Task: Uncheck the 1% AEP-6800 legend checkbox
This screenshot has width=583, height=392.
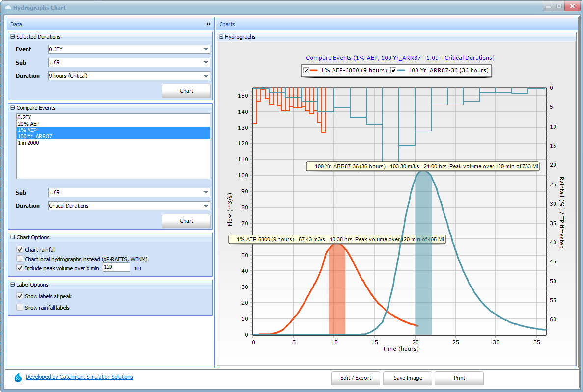Action: click(306, 70)
